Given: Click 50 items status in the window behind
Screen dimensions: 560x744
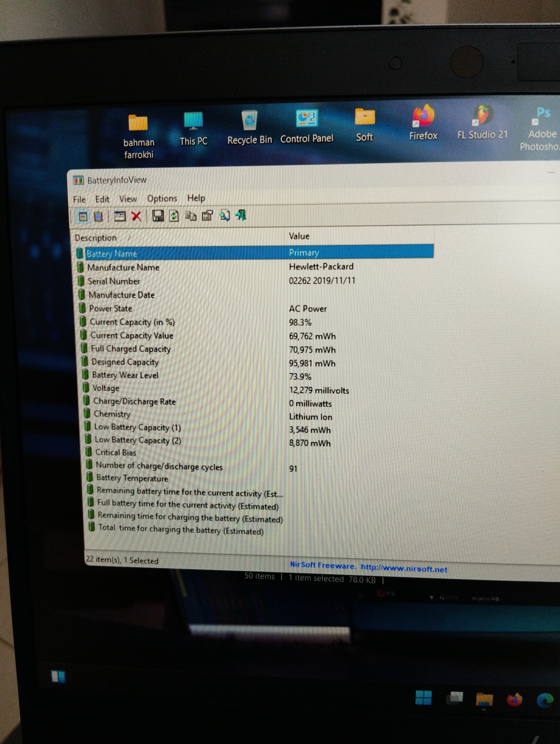Looking at the screenshot, I should 259,576.
